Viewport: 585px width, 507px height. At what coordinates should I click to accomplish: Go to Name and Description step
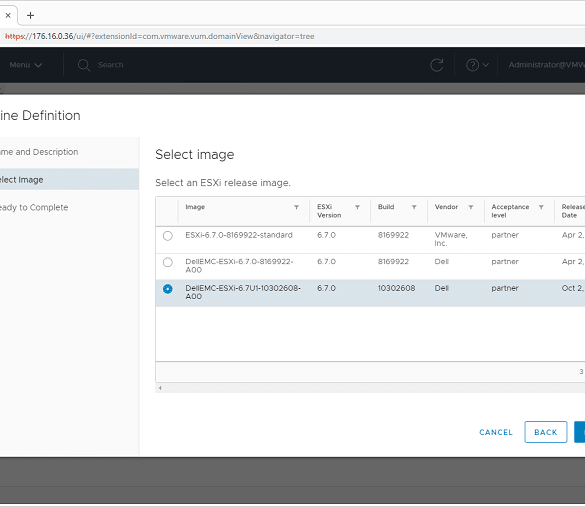pos(39,152)
